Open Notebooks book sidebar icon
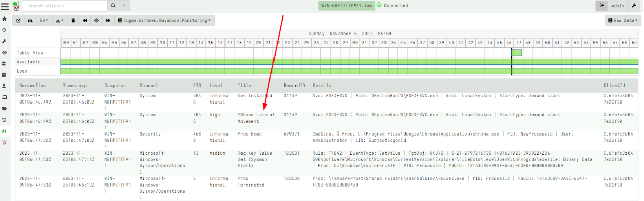 click(5, 75)
